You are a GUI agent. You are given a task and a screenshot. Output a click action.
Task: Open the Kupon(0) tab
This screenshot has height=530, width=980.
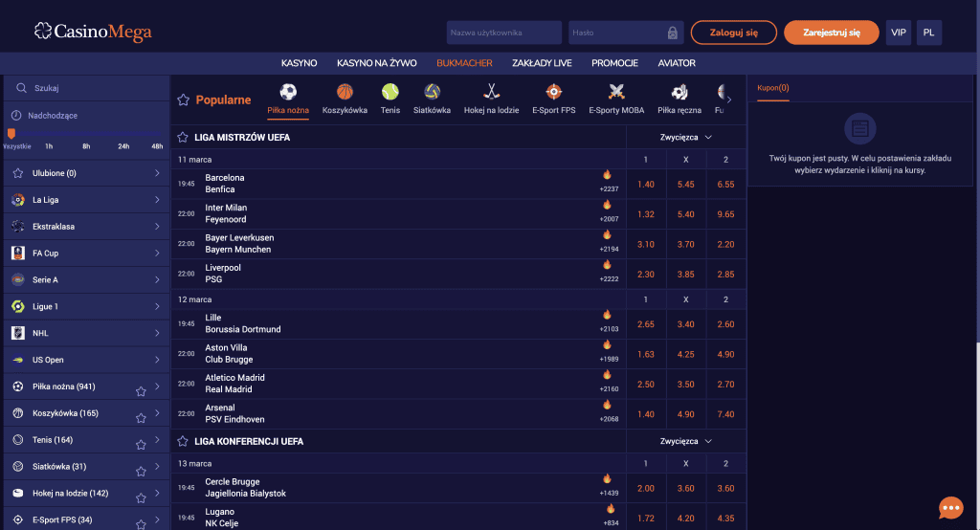773,88
